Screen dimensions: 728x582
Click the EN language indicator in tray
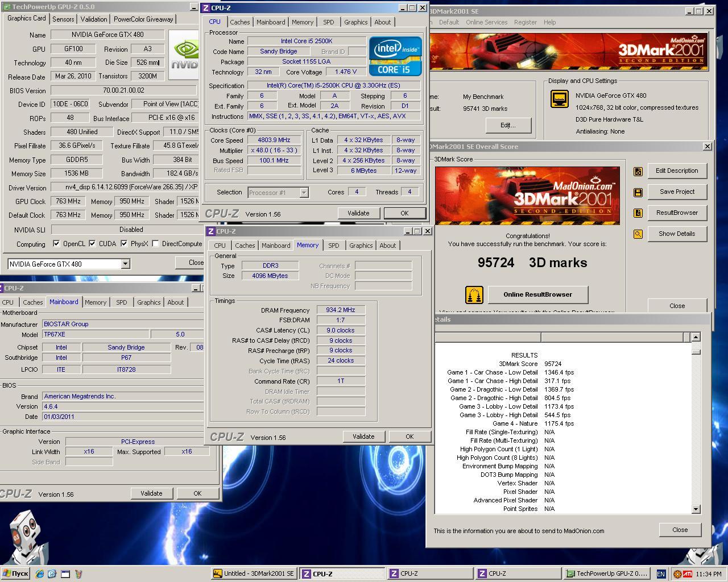[x=661, y=574]
